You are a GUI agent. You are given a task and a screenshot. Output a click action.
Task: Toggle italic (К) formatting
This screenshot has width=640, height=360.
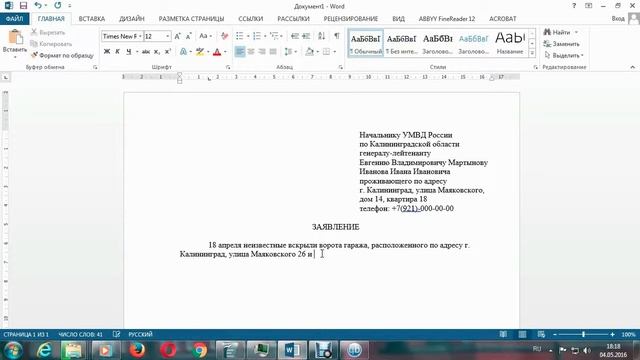pyautogui.click(x=118, y=51)
